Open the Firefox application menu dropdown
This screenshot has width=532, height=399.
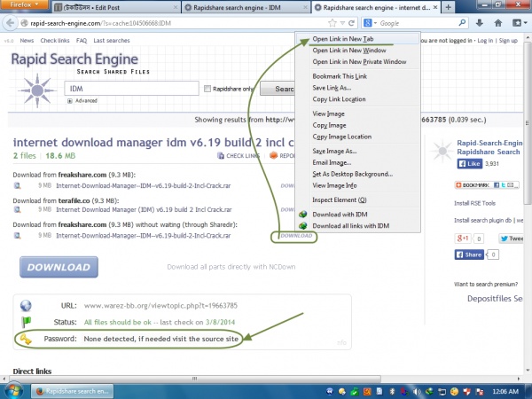click(24, 4)
